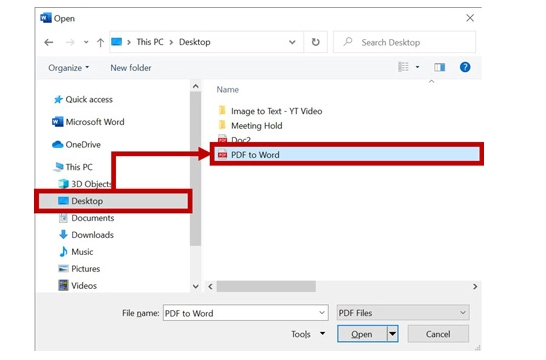Go up one folder level

pyautogui.click(x=100, y=42)
